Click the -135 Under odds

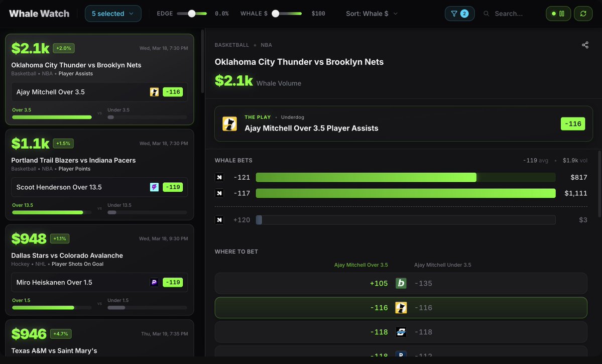click(x=423, y=283)
